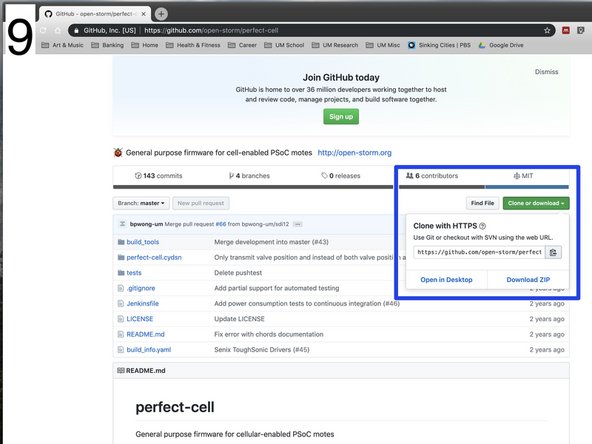This screenshot has height=444, width=592.
Task: Click the tests folder icon
Action: [x=121, y=273]
